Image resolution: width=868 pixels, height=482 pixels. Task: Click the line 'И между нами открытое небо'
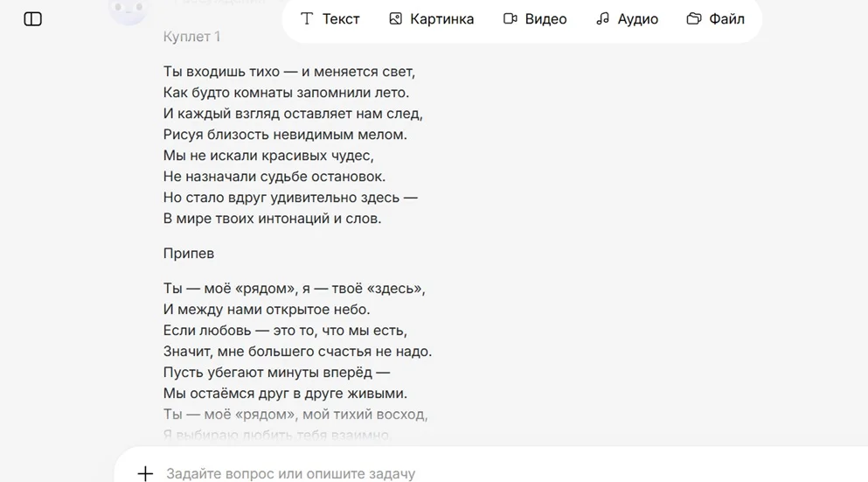pyautogui.click(x=267, y=309)
